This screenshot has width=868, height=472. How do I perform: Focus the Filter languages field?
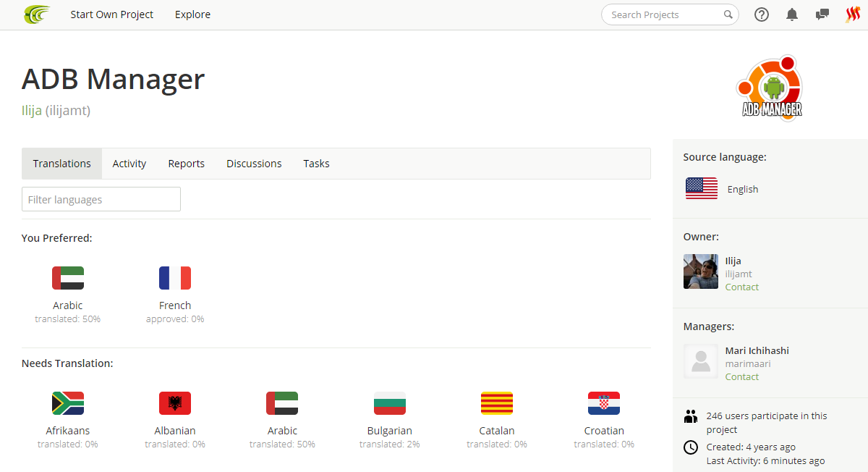coord(101,199)
